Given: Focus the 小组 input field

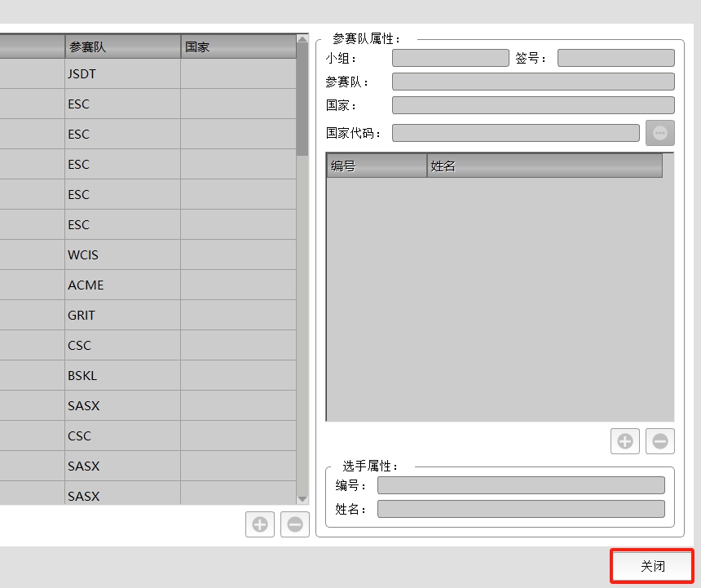Looking at the screenshot, I should click(450, 58).
